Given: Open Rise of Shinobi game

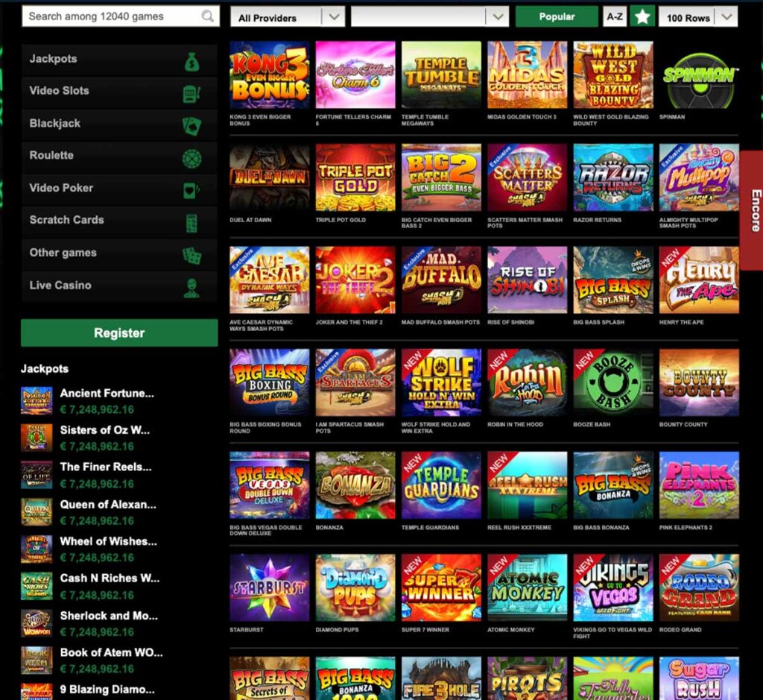Looking at the screenshot, I should pyautogui.click(x=528, y=280).
